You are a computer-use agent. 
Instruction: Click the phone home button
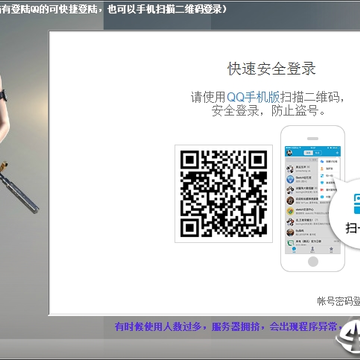point(313,262)
